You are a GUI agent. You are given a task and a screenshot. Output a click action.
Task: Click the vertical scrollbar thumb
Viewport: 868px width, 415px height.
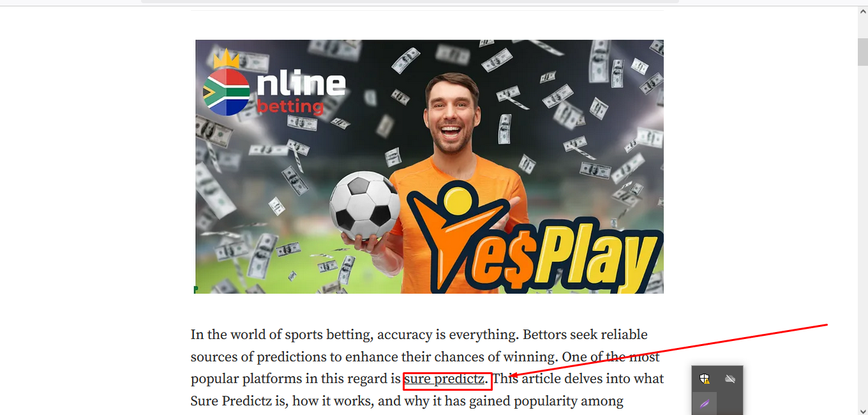point(862,51)
